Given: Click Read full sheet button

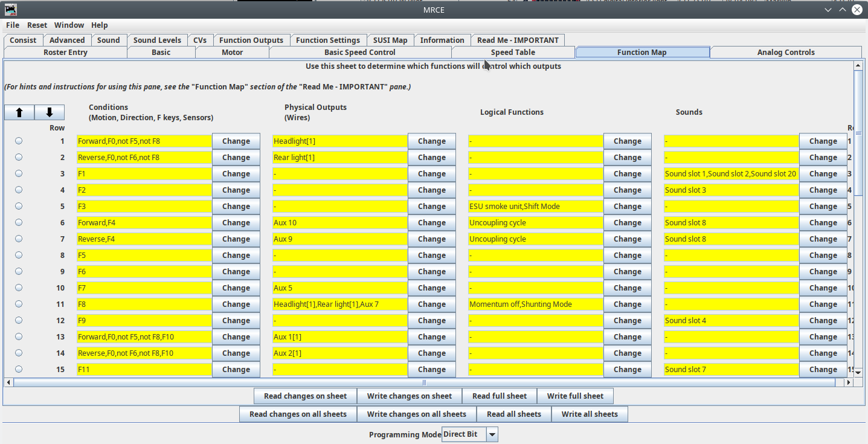Looking at the screenshot, I should point(500,396).
